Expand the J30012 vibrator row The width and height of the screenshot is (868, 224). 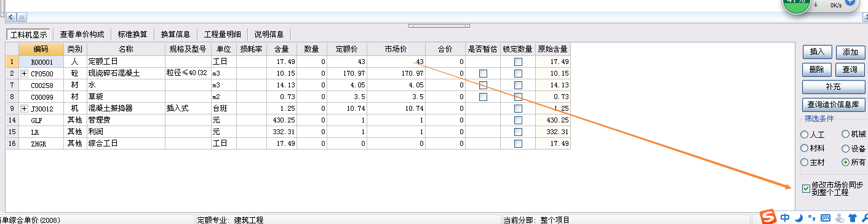pos(25,108)
